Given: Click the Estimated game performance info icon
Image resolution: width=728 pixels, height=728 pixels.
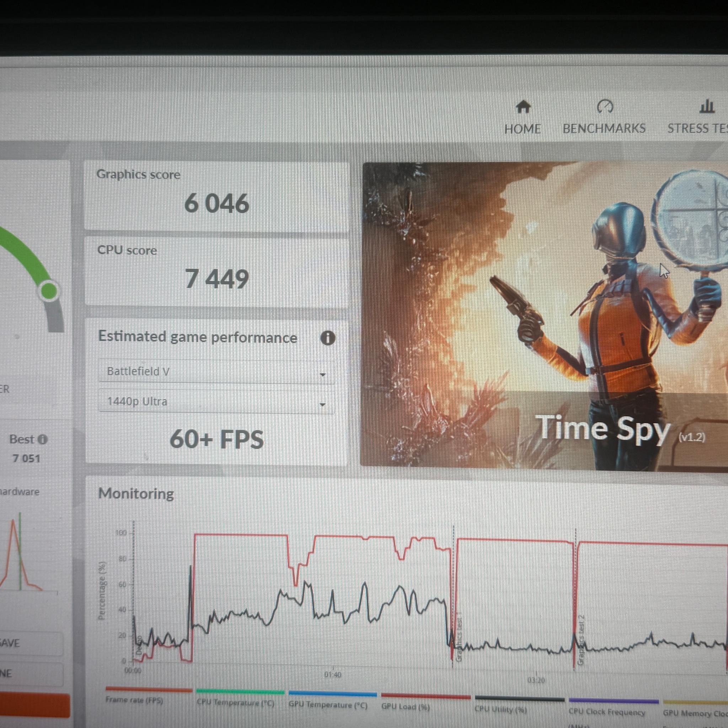Looking at the screenshot, I should 327,338.
